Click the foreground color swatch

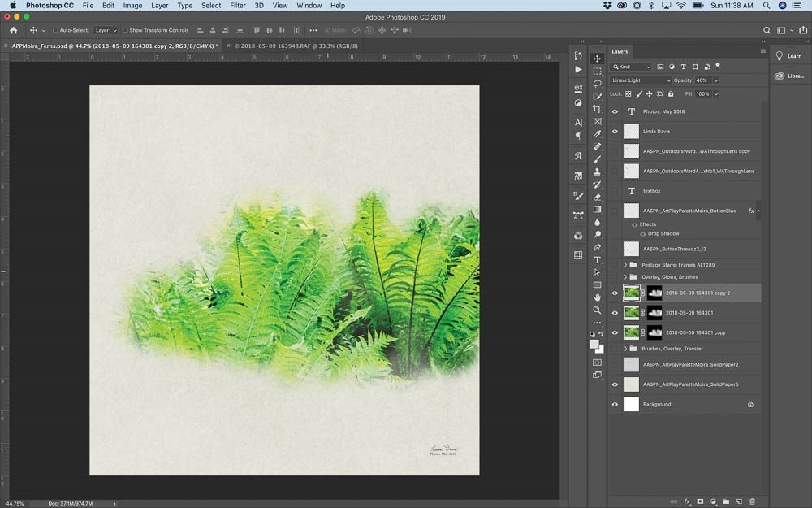(x=594, y=344)
